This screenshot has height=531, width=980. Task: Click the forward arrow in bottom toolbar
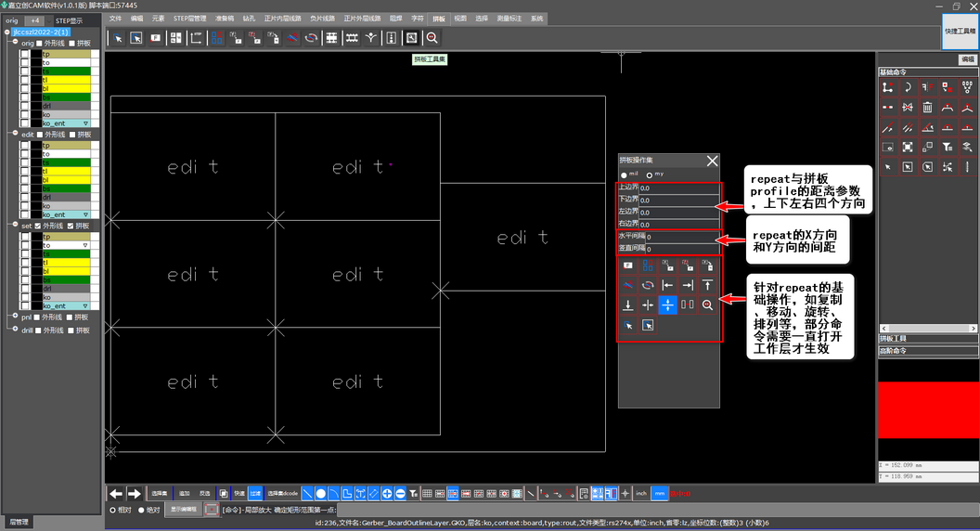coord(135,494)
